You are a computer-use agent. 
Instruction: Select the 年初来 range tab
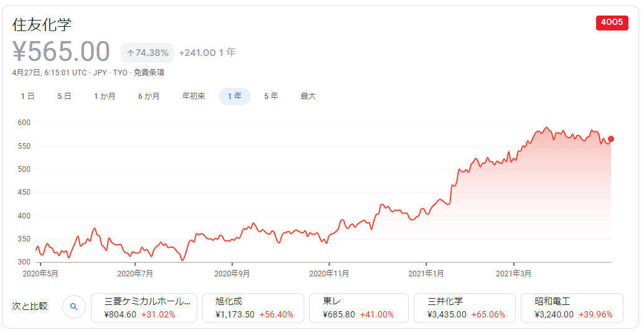[x=194, y=96]
